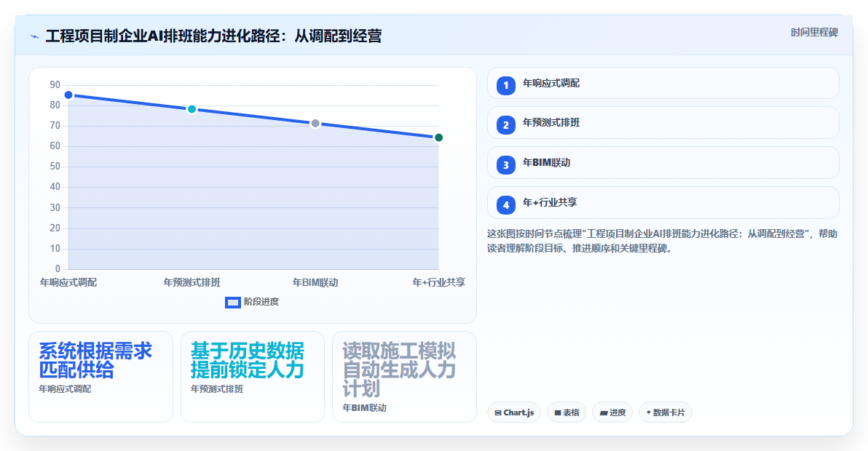This screenshot has width=868, height=451.
Task: Click the 进度 tag chip
Action: pyautogui.click(x=612, y=412)
